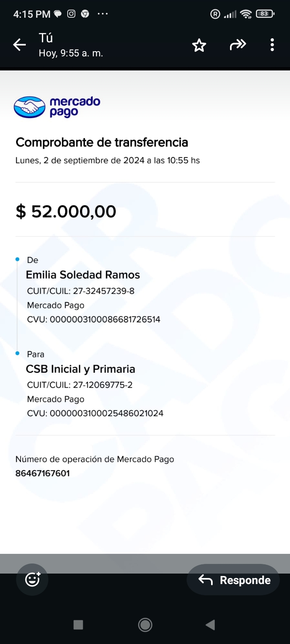The height and width of the screenshot is (644, 290).
Task: Tap recipient CSB Inicial y Primaria
Action: point(81,369)
